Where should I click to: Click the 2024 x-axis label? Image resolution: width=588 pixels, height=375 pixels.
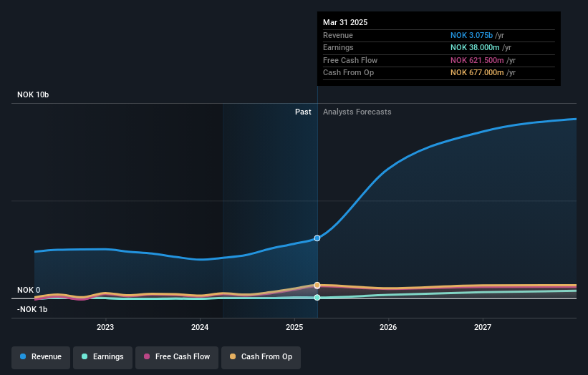click(x=200, y=327)
